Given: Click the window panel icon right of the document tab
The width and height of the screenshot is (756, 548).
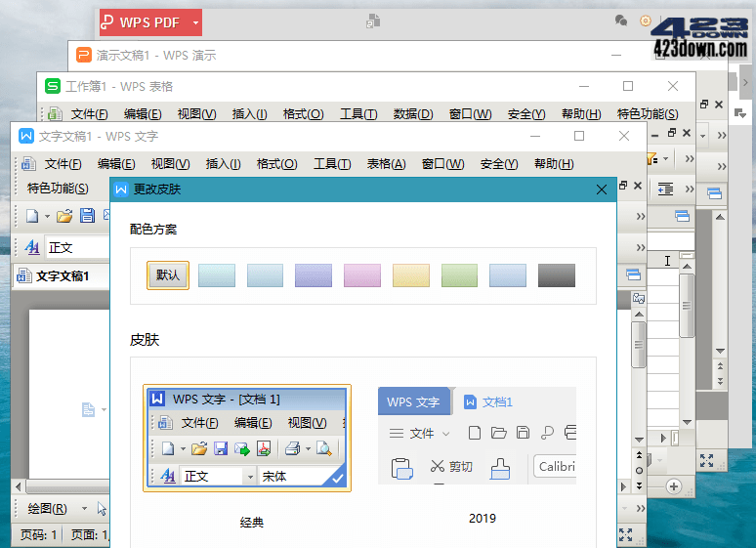Looking at the screenshot, I should 633,274.
